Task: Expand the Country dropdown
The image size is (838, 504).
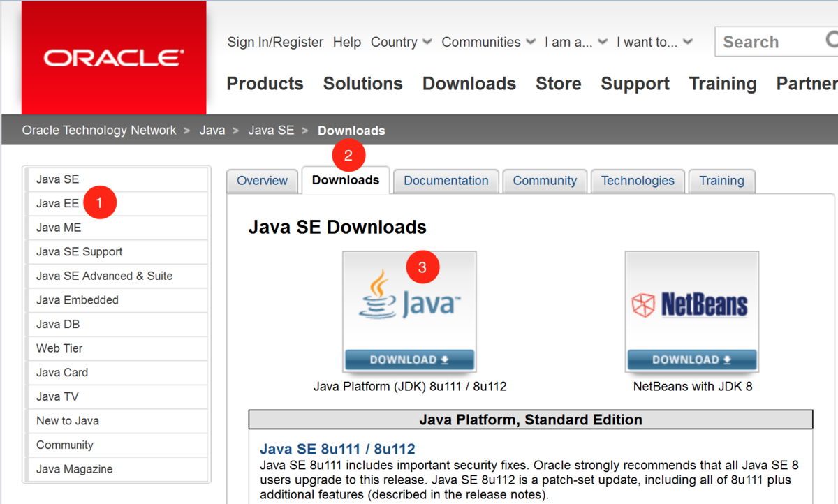Action: (x=402, y=42)
